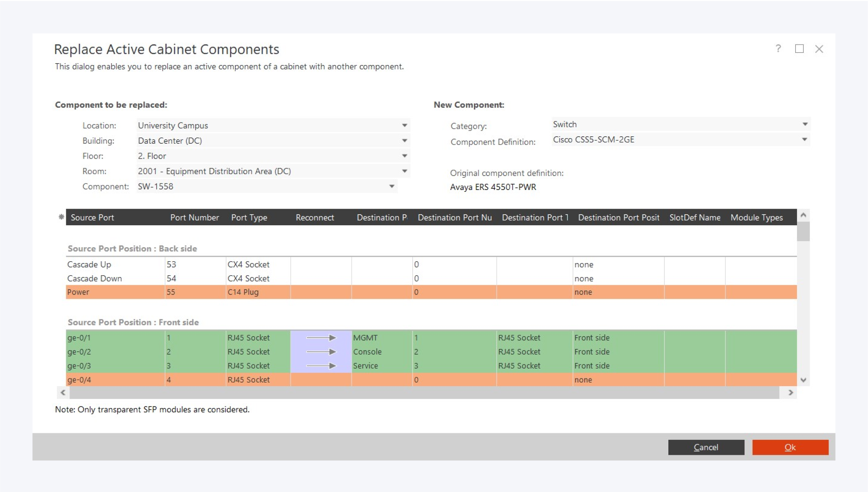Confirm with the Ok button
Screen dimensions: 868x492
coord(790,447)
